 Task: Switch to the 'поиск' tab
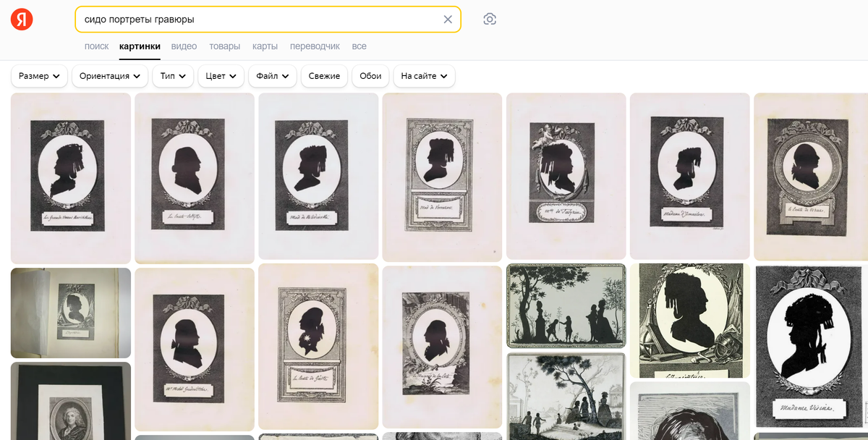point(96,46)
